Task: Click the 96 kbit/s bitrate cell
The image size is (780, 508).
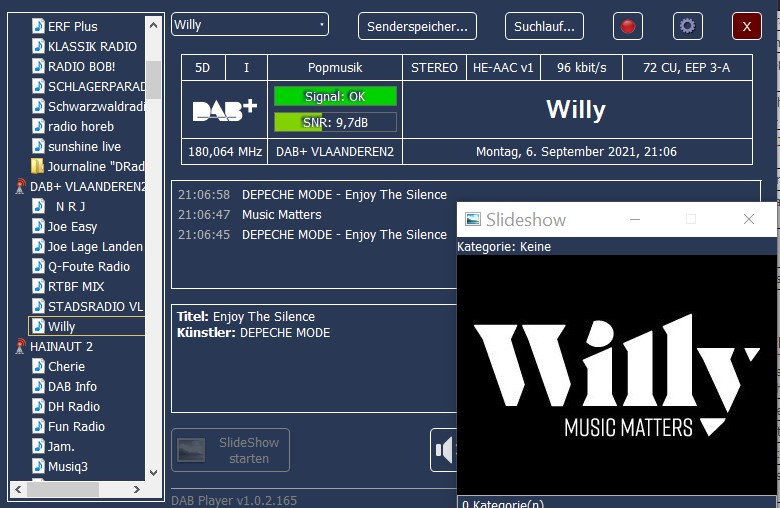Action: (x=582, y=68)
